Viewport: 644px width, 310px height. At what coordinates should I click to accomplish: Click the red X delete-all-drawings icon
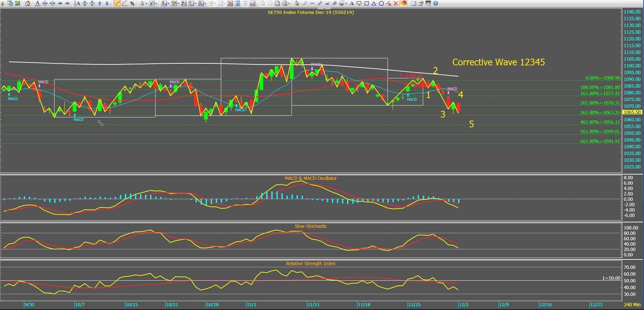[396, 3]
